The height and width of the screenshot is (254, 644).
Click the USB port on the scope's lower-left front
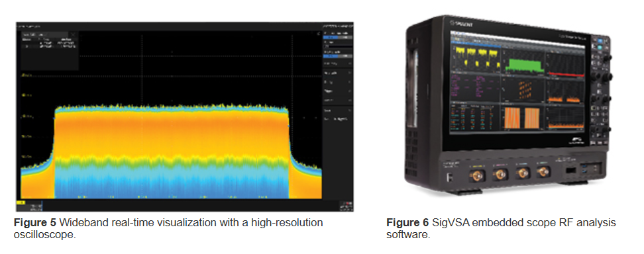(x=450, y=177)
